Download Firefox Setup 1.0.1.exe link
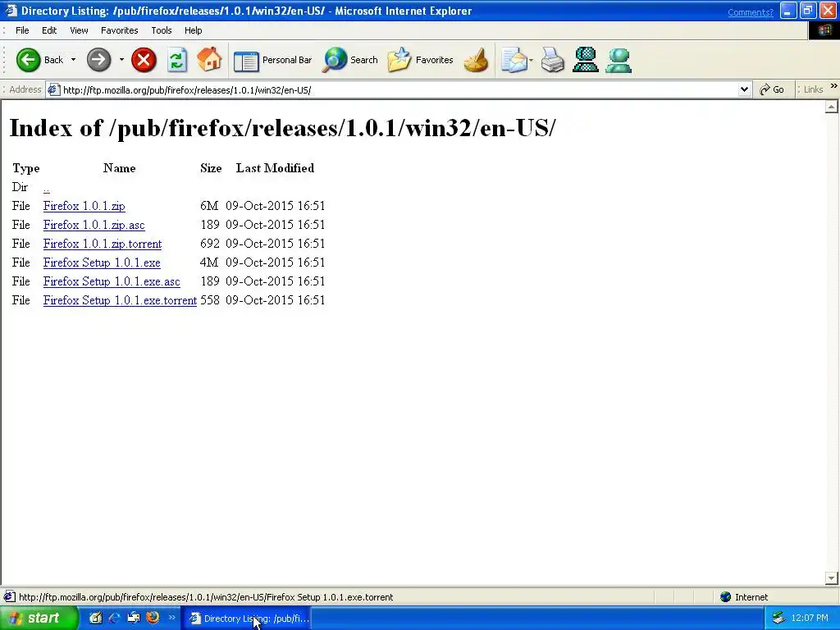The width and height of the screenshot is (840, 630). click(102, 262)
